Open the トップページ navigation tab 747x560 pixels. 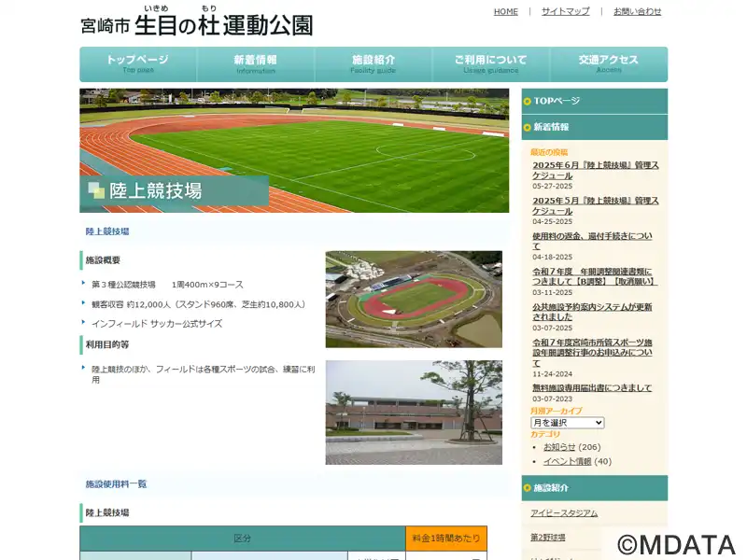point(138,64)
